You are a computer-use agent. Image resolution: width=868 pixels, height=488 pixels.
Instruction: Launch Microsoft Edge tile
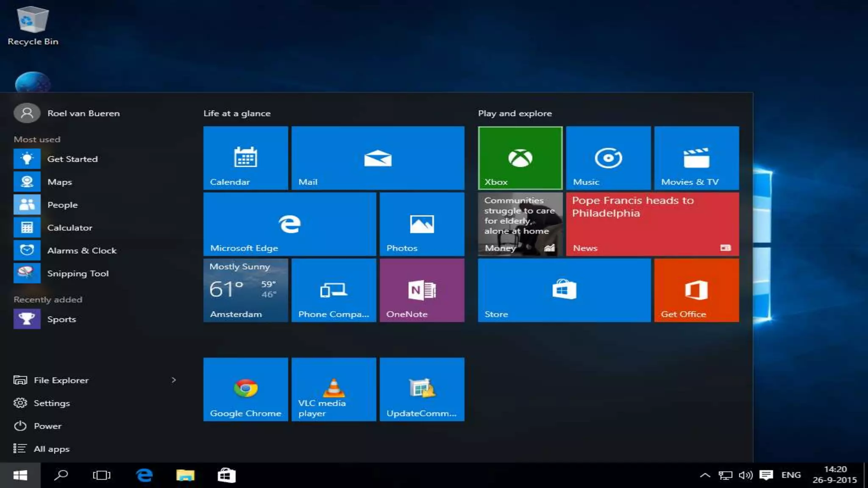coord(289,224)
